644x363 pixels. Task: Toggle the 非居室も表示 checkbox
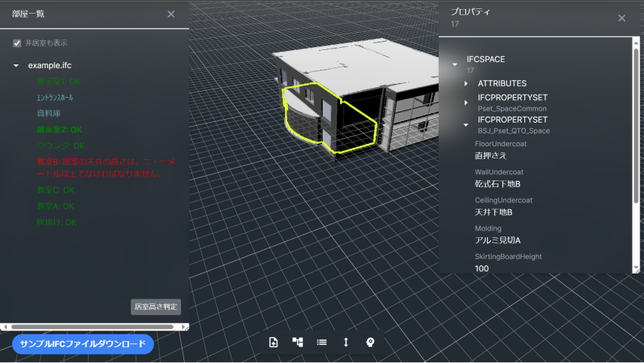[17, 43]
